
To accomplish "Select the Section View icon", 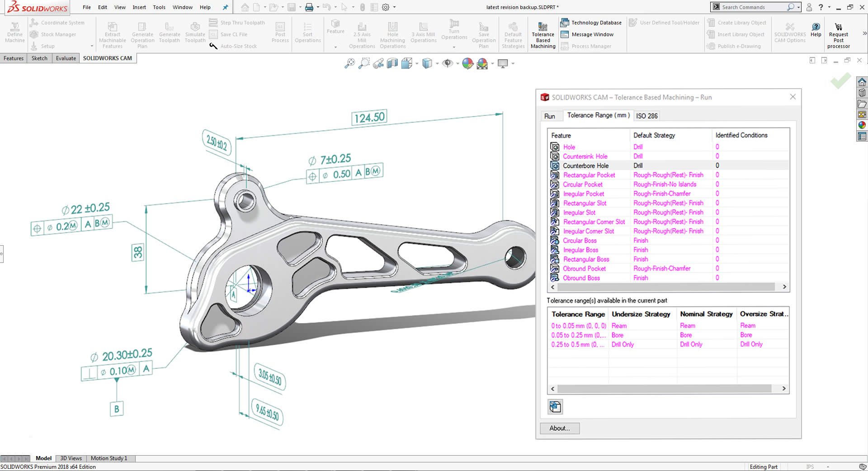I will click(392, 64).
